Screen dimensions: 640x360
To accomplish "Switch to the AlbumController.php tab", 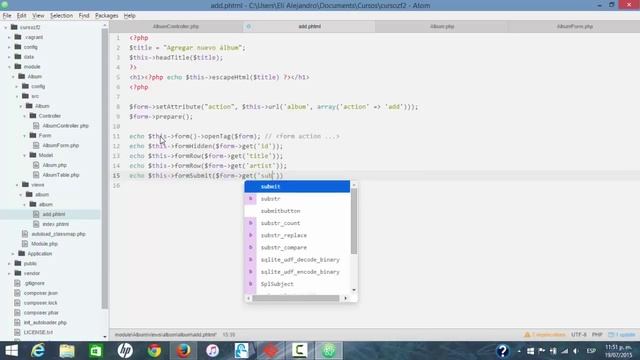I will pos(176,27).
